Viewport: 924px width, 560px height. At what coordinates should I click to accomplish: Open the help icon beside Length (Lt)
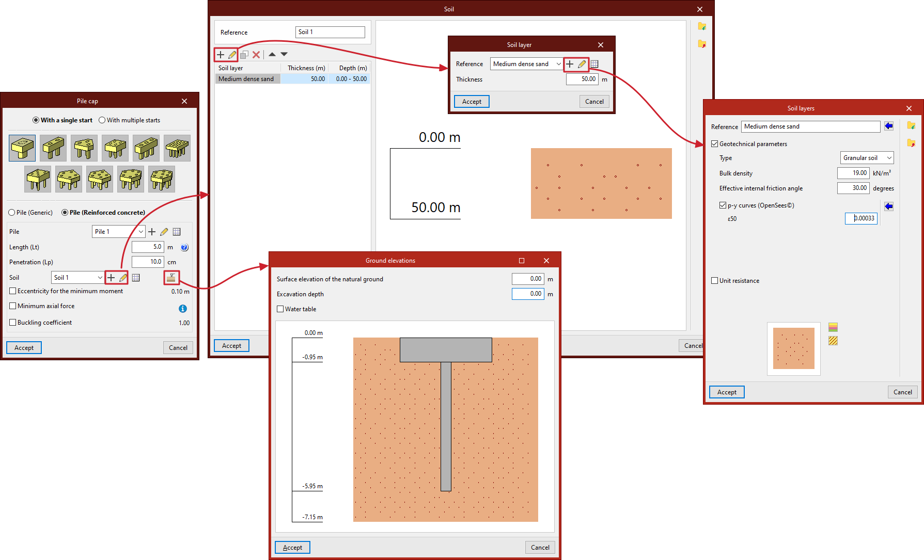tap(184, 247)
